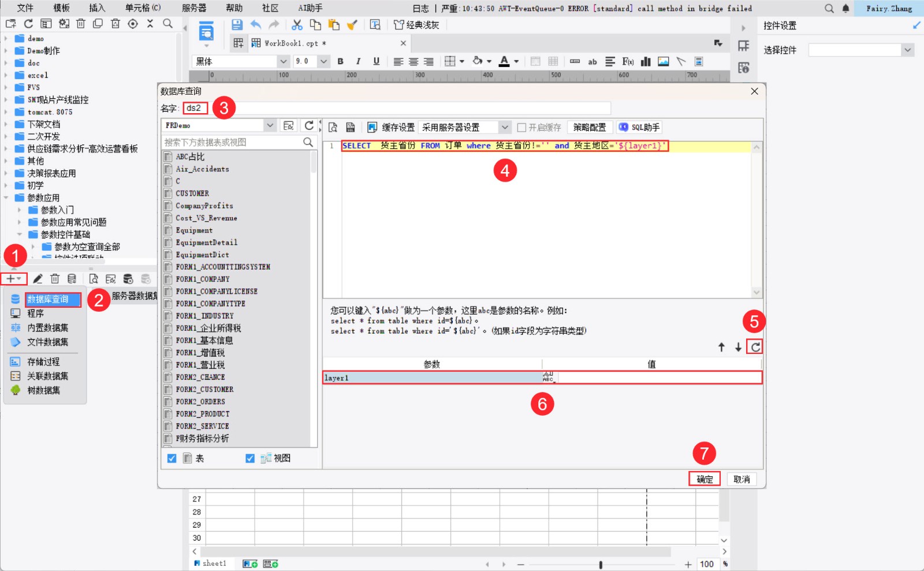Open the font size dropdown 9.0
Image resolution: width=924 pixels, height=571 pixels.
pos(323,61)
